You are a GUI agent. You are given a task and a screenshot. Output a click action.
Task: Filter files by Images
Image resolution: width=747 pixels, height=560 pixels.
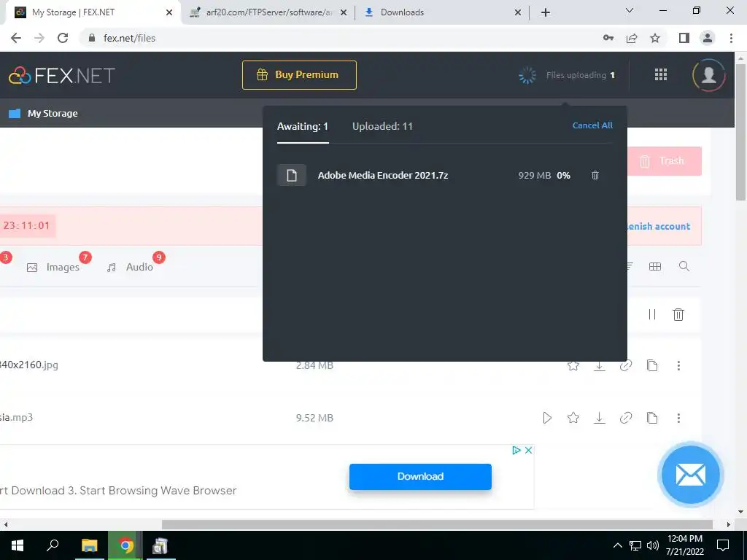(x=53, y=267)
